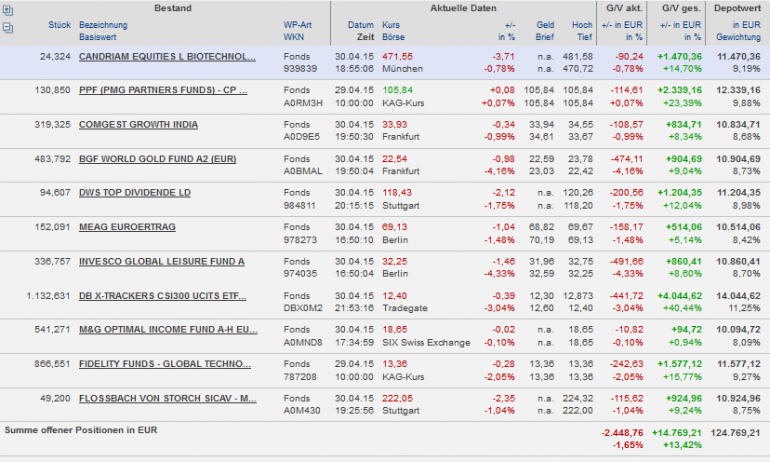Screen dimensions: 770x462
Task: Sort by Tief column header
Action: click(x=585, y=37)
